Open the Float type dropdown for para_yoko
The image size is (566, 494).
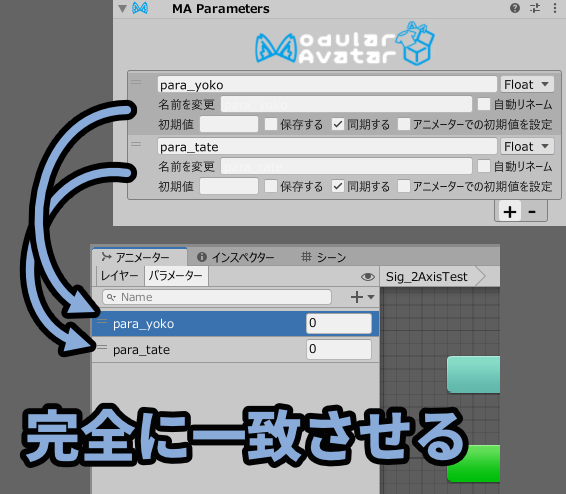527,84
